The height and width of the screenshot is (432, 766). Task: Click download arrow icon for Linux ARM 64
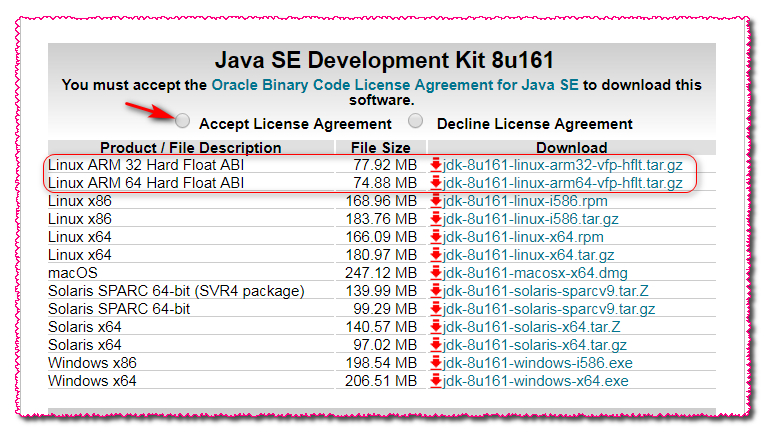click(x=436, y=183)
